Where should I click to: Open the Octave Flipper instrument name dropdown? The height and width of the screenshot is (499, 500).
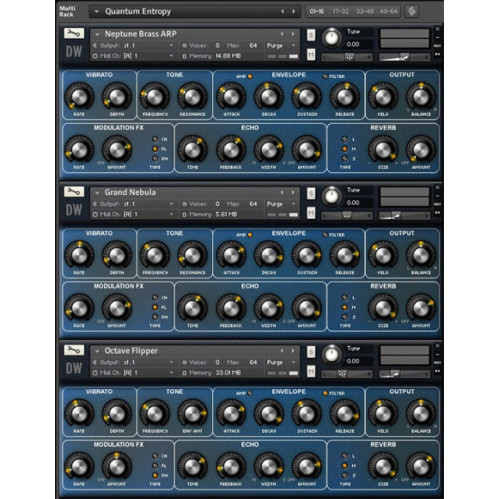click(x=97, y=351)
